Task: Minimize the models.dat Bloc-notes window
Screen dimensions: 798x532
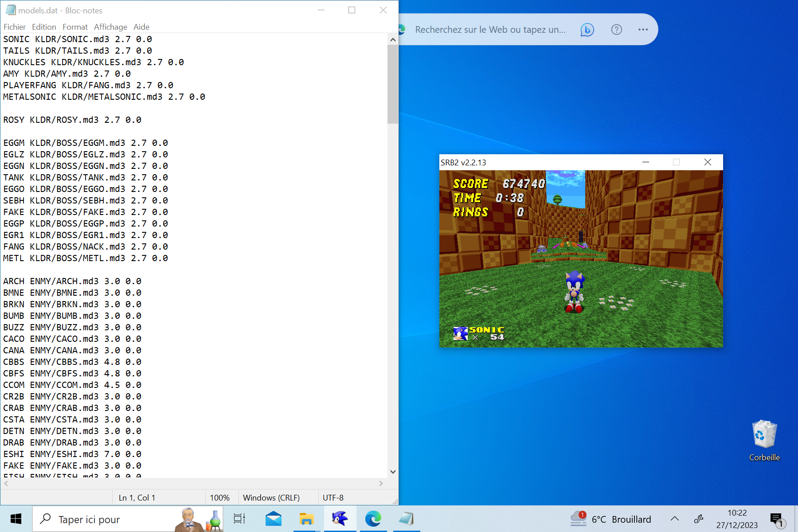Action: pos(321,10)
